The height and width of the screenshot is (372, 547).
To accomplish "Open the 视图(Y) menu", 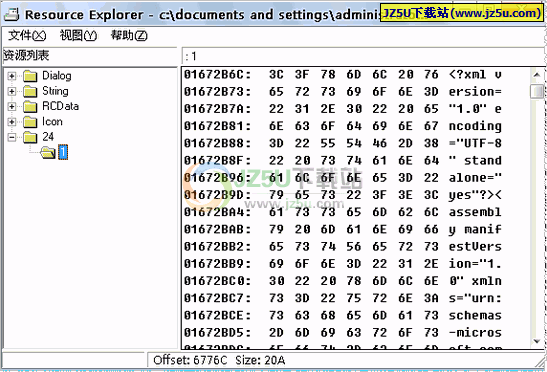I will click(78, 35).
